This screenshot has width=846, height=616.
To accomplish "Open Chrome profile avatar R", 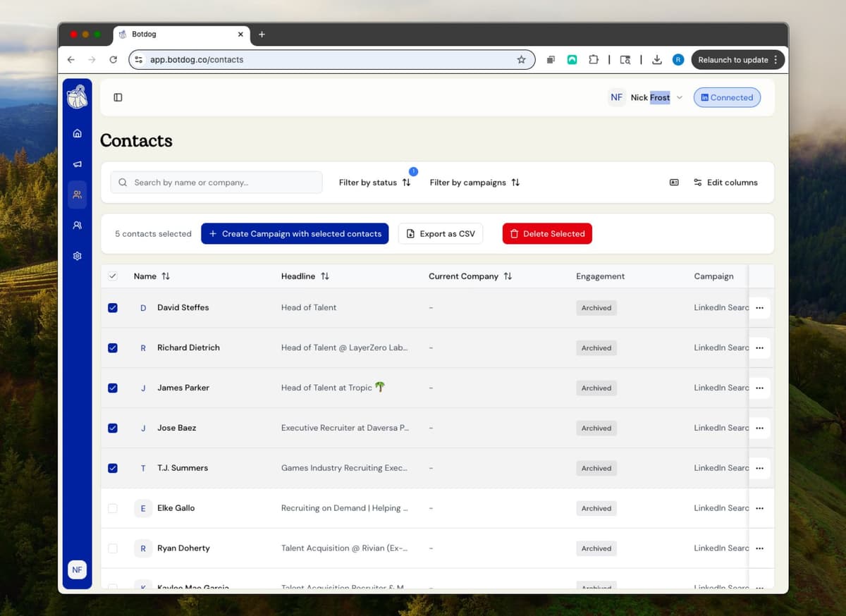I will [x=678, y=60].
